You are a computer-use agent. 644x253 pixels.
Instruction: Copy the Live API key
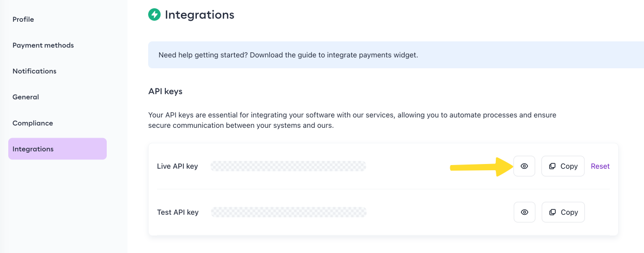click(563, 166)
